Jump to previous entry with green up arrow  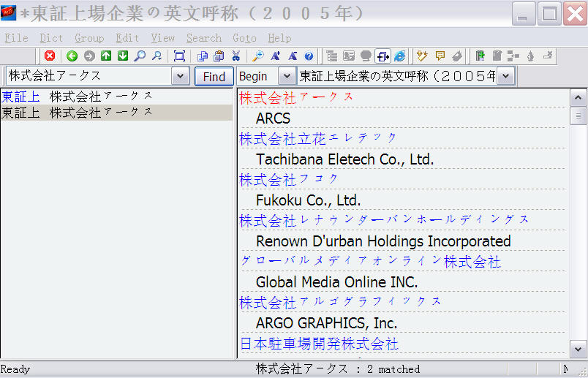point(106,56)
